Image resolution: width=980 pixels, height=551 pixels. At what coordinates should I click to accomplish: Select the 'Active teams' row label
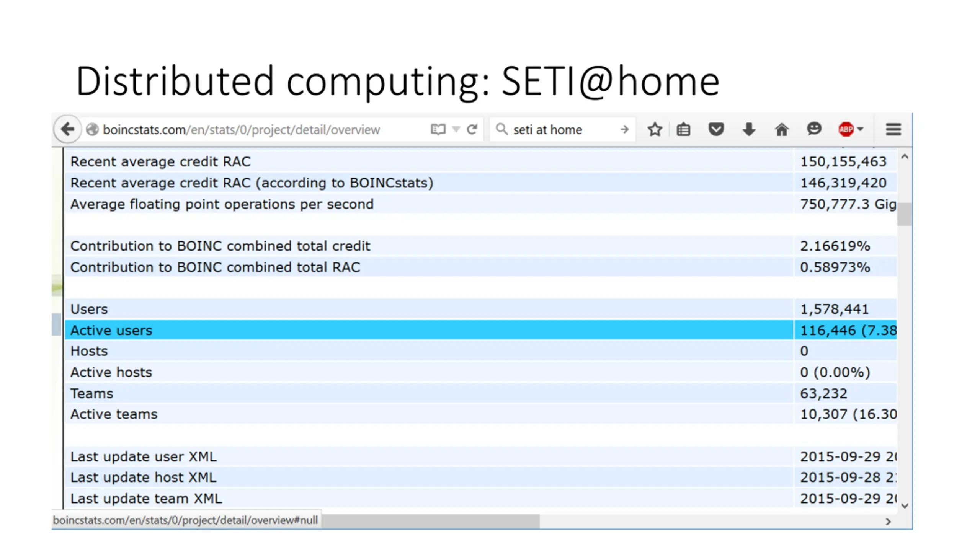(114, 414)
